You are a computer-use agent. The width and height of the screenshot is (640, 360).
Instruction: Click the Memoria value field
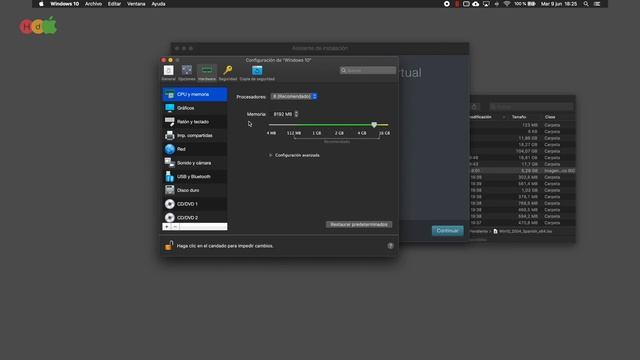283,114
